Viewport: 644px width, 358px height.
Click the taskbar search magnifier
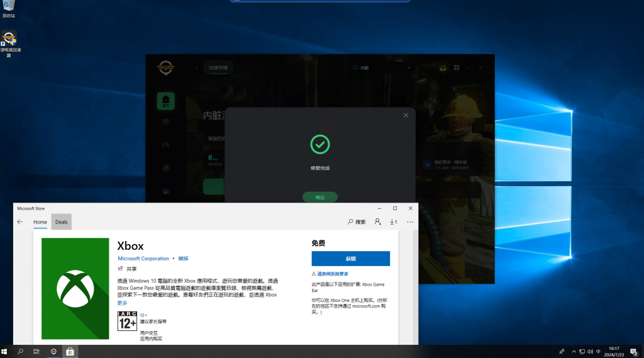20,352
